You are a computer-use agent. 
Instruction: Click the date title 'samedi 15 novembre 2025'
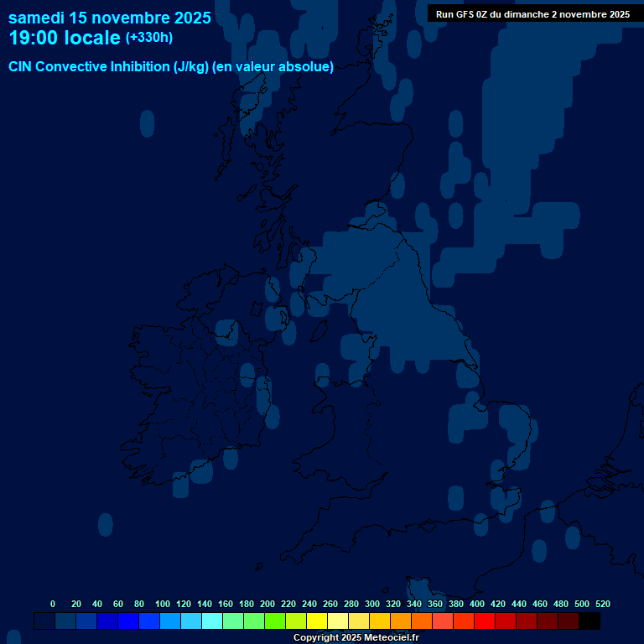pyautogui.click(x=110, y=18)
